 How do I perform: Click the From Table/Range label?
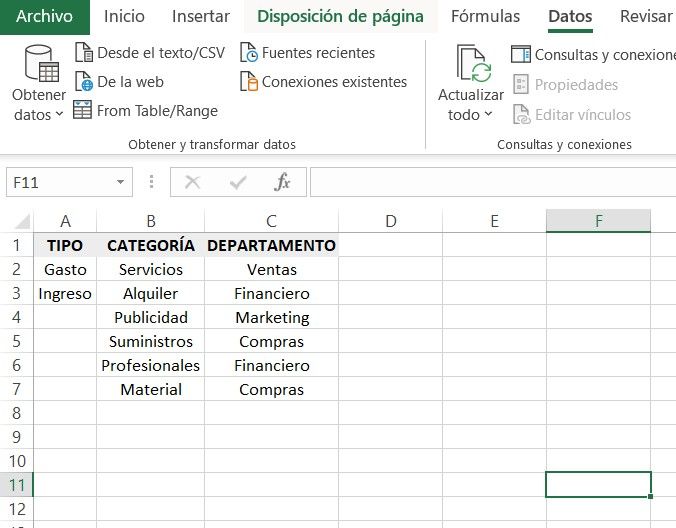pos(157,111)
